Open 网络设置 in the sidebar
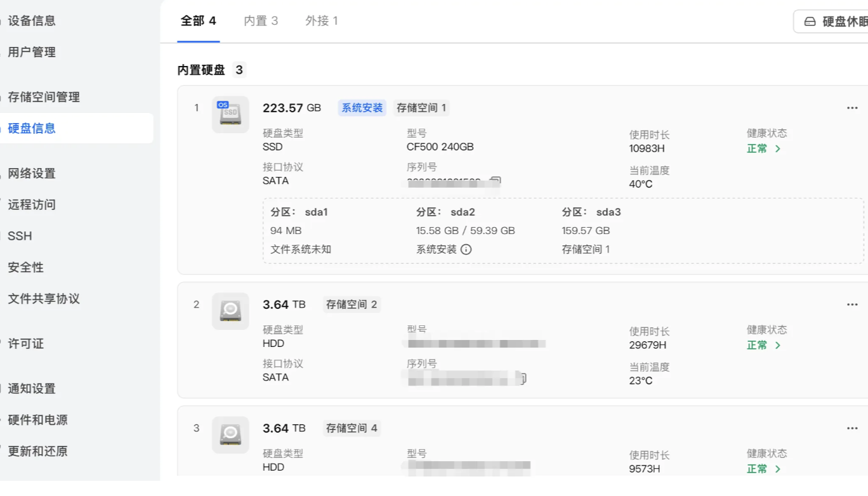This screenshot has height=496, width=868. [x=32, y=173]
